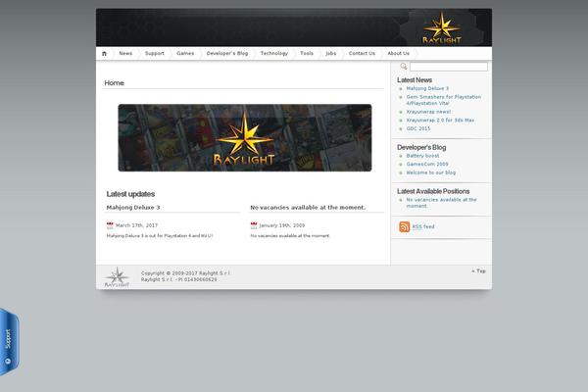
Task: Open the Support menu item in the navigation bar
Action: tap(155, 53)
